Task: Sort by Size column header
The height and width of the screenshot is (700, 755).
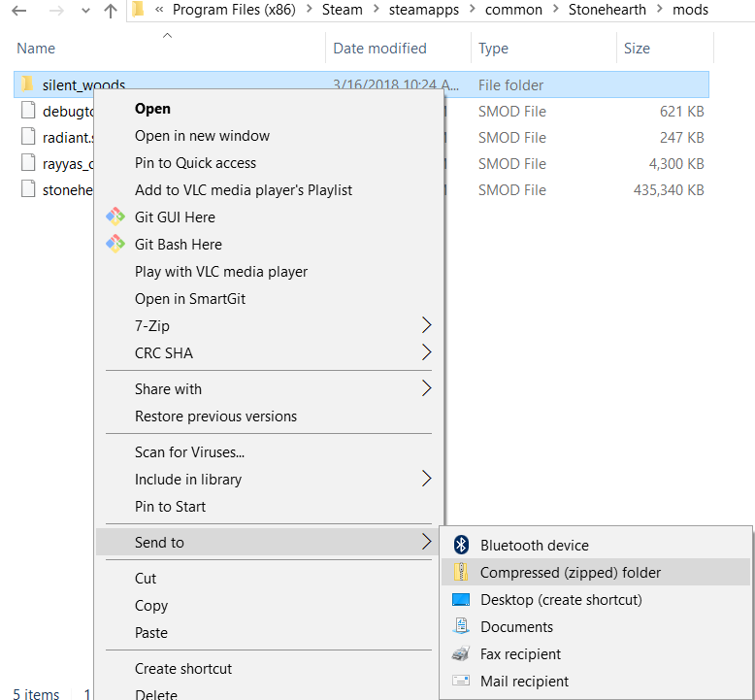Action: click(637, 49)
